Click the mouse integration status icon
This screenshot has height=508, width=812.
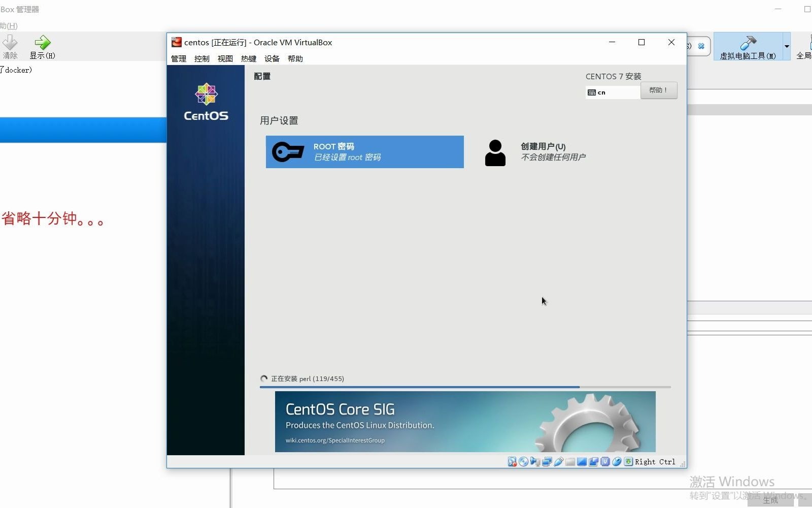[x=617, y=461]
